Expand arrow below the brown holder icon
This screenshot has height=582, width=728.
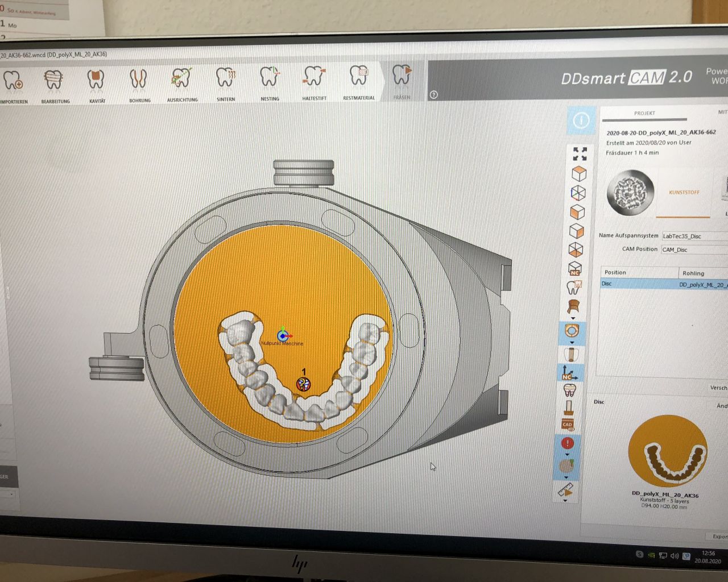point(573,318)
